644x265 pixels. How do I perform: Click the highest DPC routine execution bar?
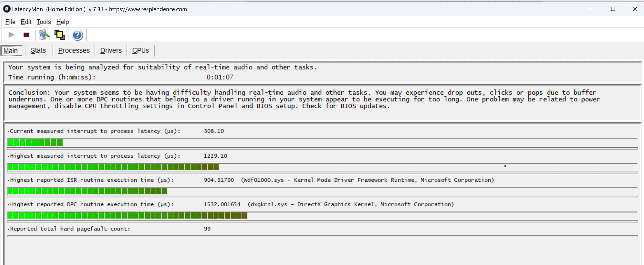click(322, 216)
